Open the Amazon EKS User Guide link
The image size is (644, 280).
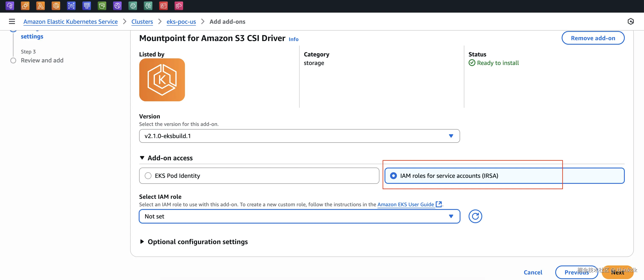(x=405, y=205)
